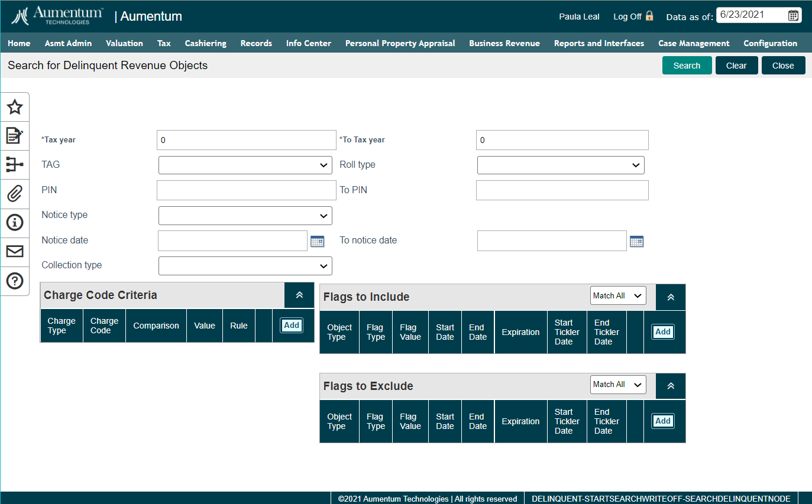Image resolution: width=812 pixels, height=504 pixels.
Task: Open the help question mark icon
Action: point(15,281)
